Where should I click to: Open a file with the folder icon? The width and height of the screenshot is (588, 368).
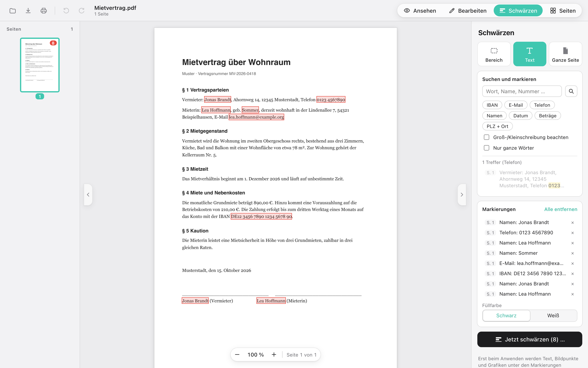click(x=13, y=11)
